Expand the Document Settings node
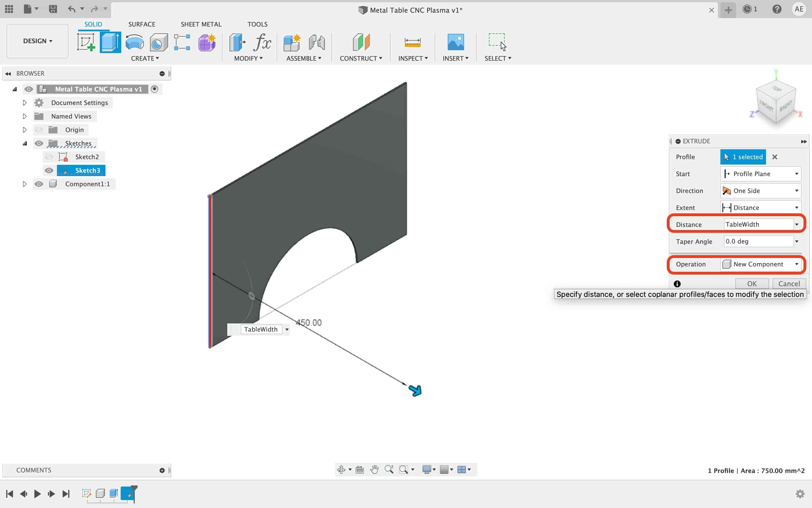The height and width of the screenshot is (508, 812). pyautogui.click(x=25, y=102)
